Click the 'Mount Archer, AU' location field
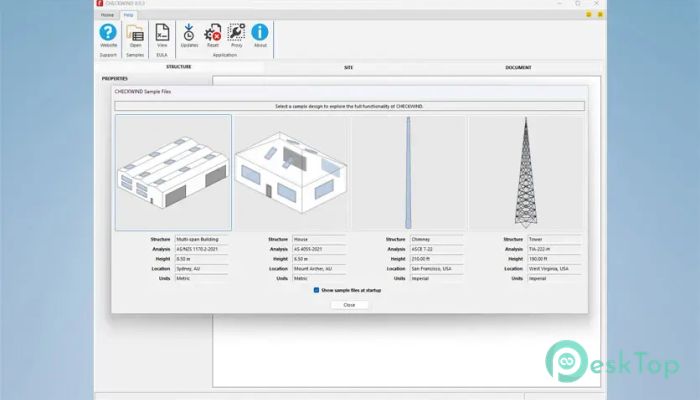Image resolution: width=700 pixels, height=400 pixels. coord(319,269)
